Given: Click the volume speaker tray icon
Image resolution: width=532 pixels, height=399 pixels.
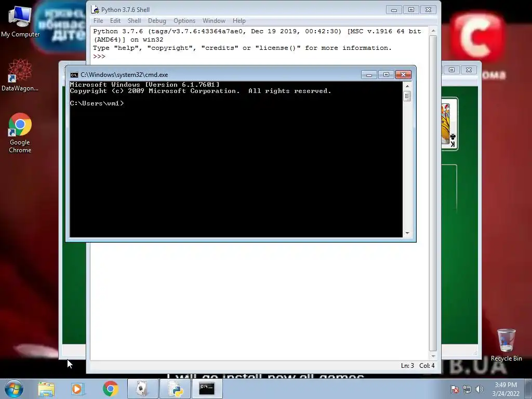Looking at the screenshot, I should [x=479, y=389].
